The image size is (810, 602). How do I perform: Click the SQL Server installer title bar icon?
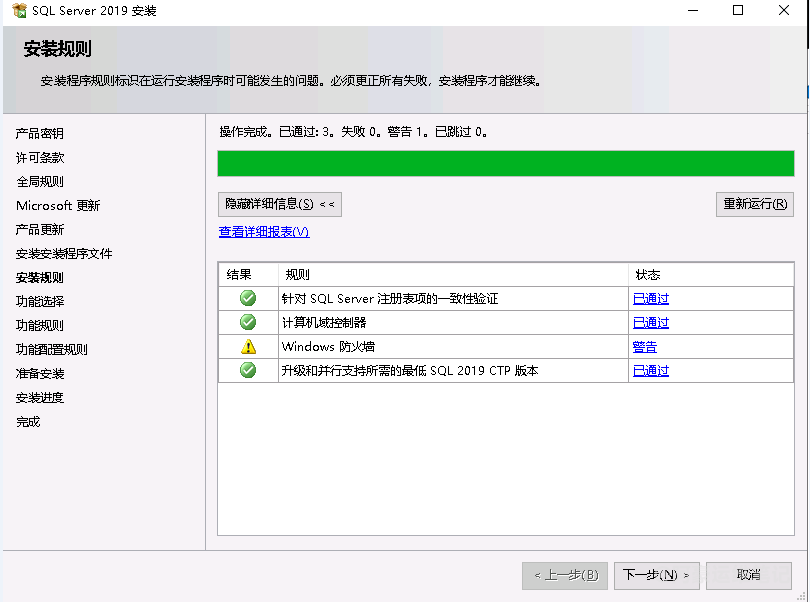point(19,10)
